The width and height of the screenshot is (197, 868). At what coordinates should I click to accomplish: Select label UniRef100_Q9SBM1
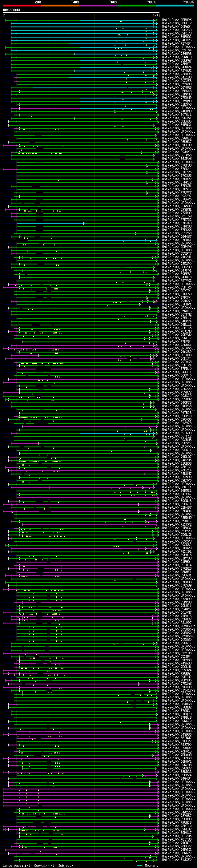176,210
